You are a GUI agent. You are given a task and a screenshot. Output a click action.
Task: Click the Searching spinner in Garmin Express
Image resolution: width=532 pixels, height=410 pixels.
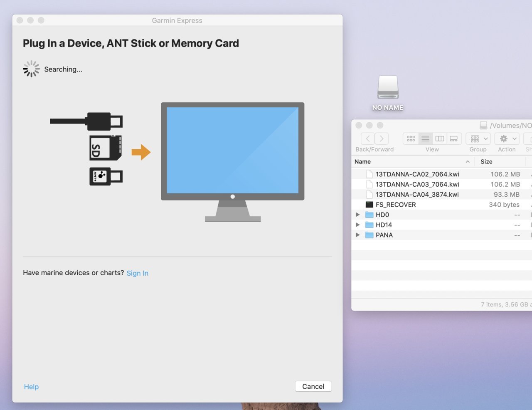pos(31,69)
